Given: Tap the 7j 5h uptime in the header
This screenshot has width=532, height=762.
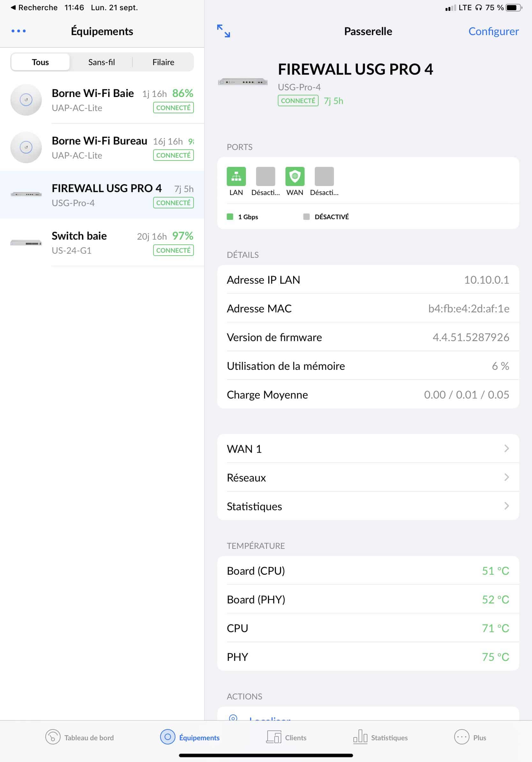Looking at the screenshot, I should [x=333, y=101].
